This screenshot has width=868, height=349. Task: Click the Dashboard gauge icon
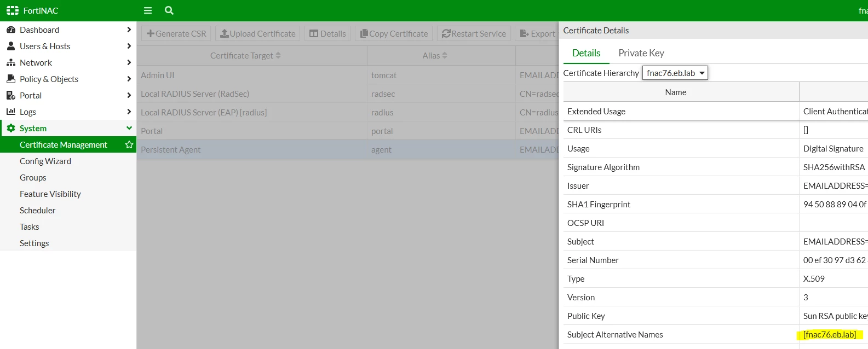(11, 30)
